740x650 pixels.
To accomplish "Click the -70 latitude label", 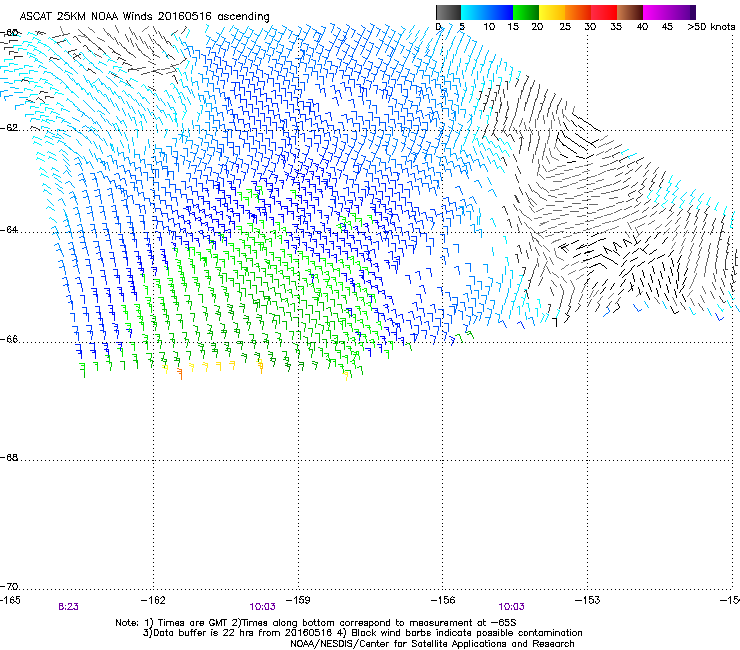I will [9, 587].
